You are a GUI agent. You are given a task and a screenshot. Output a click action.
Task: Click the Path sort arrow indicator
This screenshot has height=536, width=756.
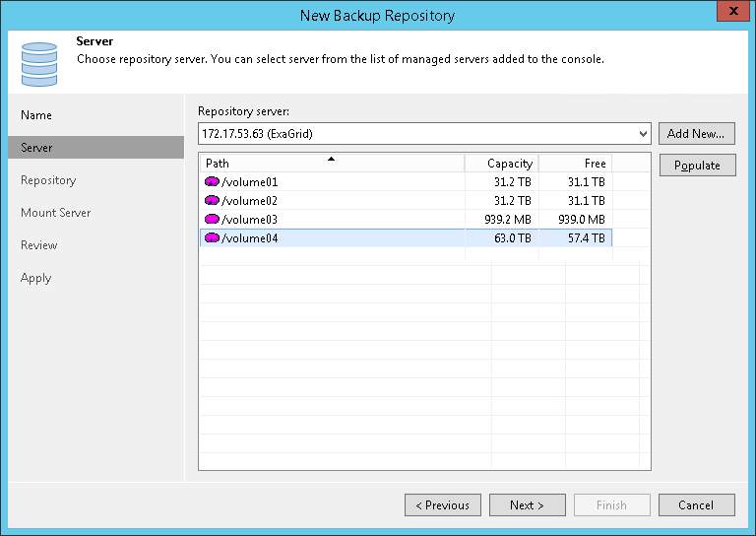coord(331,159)
